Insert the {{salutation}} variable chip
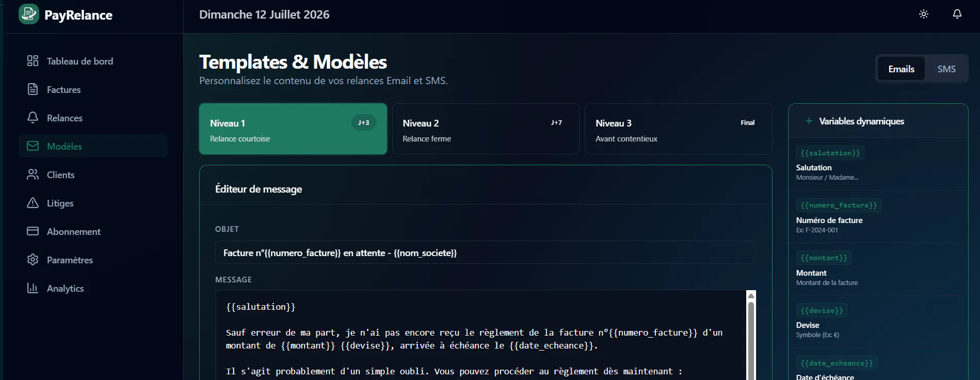The height and width of the screenshot is (380, 980). click(830, 153)
